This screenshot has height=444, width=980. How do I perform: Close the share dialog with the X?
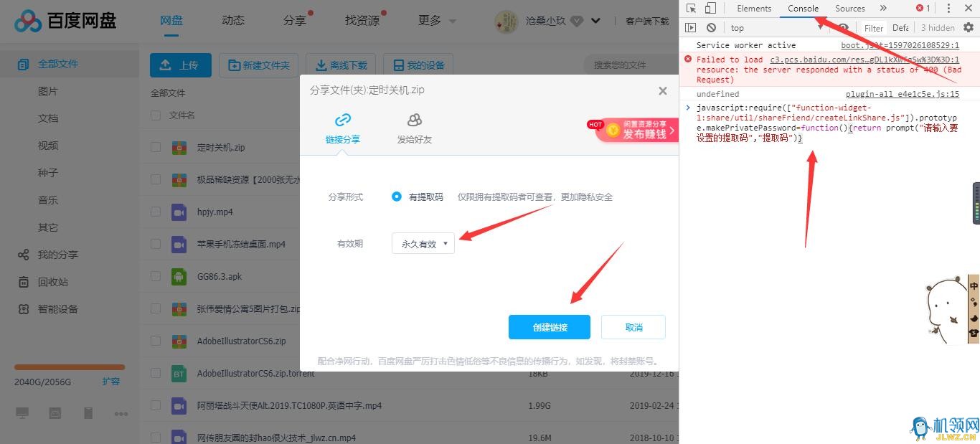663,91
